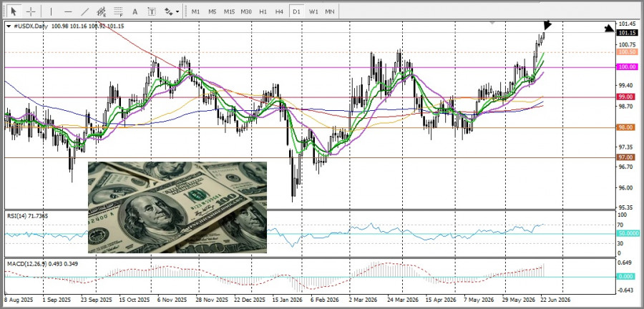
Task: Click the dollar bills image on the chart
Action: click(x=177, y=207)
